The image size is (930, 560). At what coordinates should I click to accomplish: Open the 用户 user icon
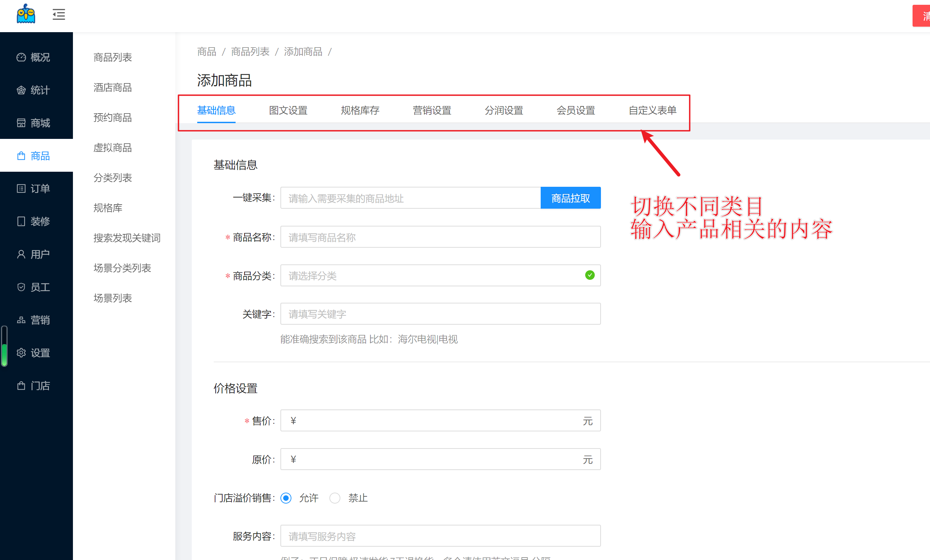[21, 254]
